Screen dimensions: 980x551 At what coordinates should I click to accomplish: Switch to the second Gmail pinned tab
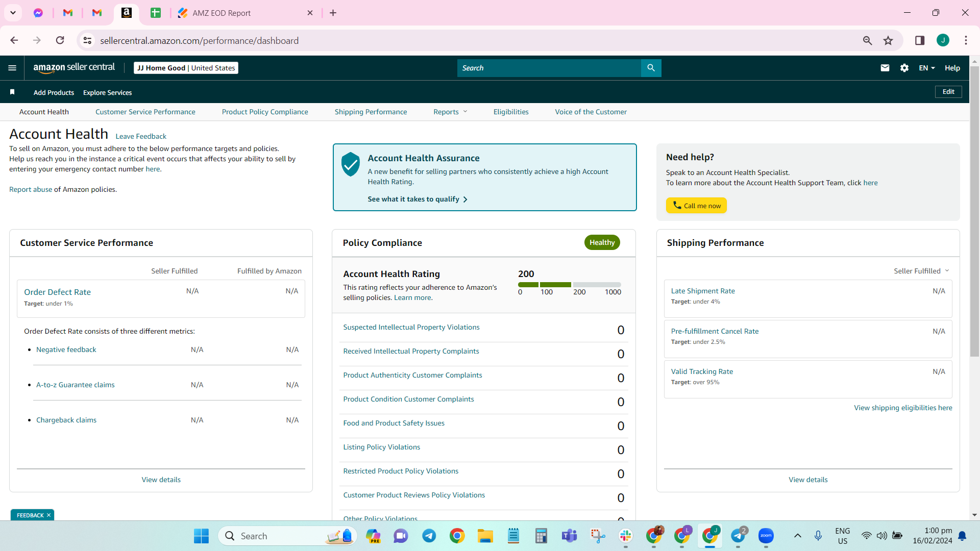pyautogui.click(x=97, y=13)
